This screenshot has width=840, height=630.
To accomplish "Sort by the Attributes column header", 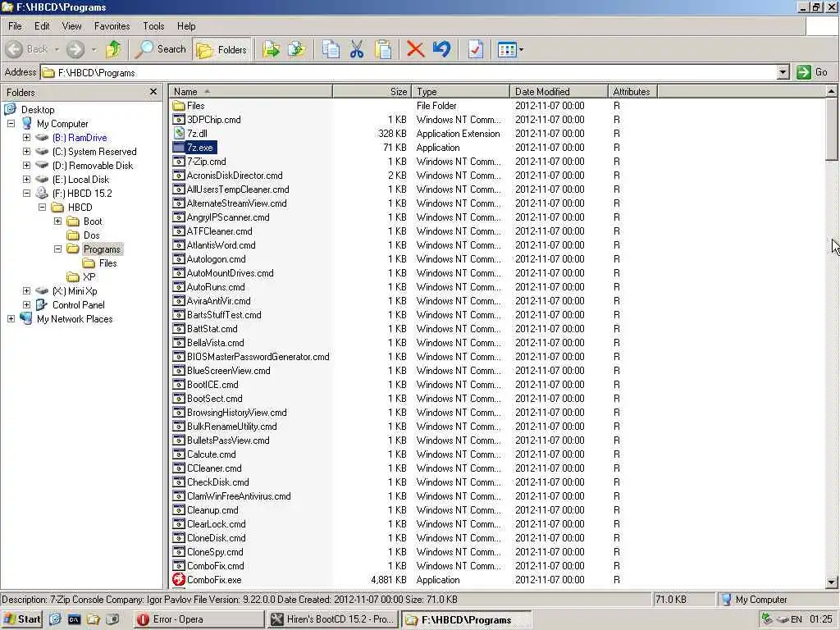I will tap(632, 92).
